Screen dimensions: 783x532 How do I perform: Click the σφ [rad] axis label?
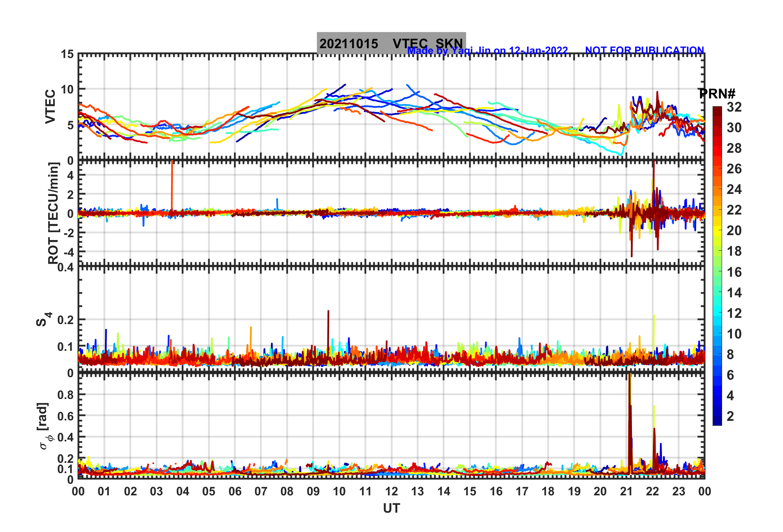pos(44,426)
